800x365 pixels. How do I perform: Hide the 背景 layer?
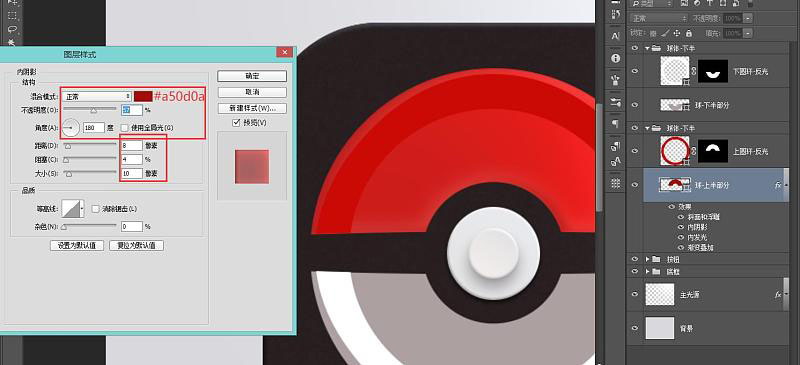coord(635,328)
